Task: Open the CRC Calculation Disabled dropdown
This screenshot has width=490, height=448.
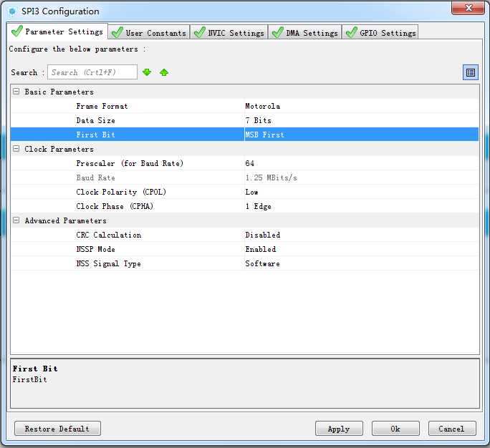Action: point(361,235)
